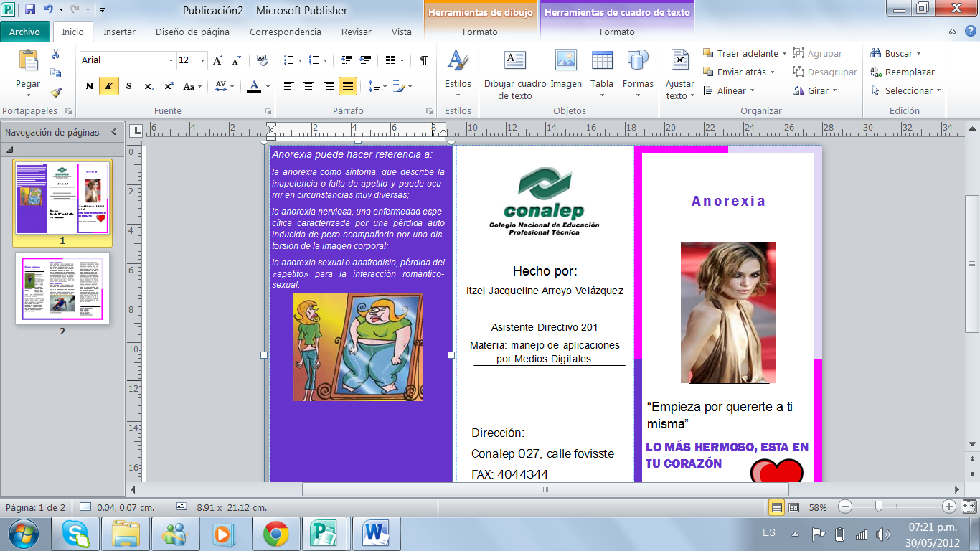Open the Revisar tab

click(x=357, y=32)
